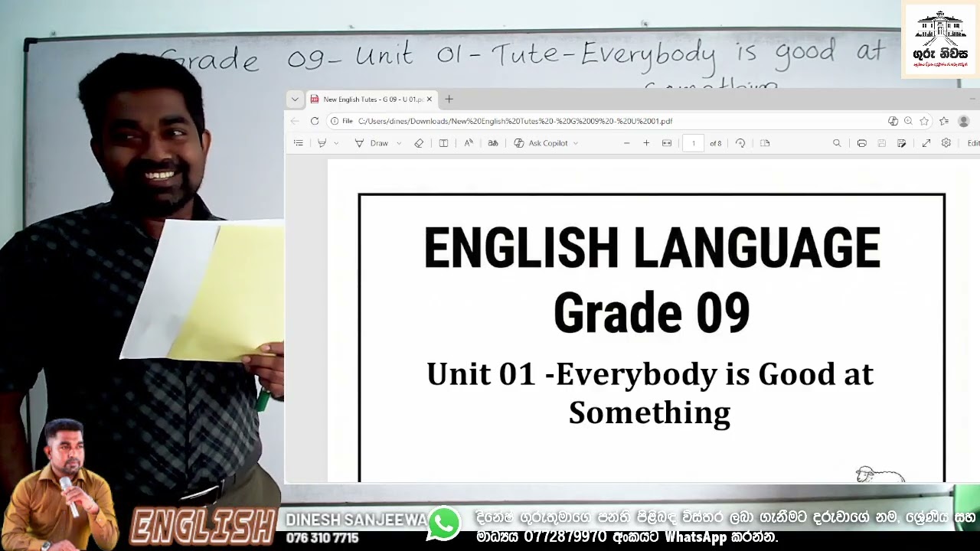Toggle the page view layout icon
Image resolution: width=980 pixels, height=551 pixels.
coord(443,143)
